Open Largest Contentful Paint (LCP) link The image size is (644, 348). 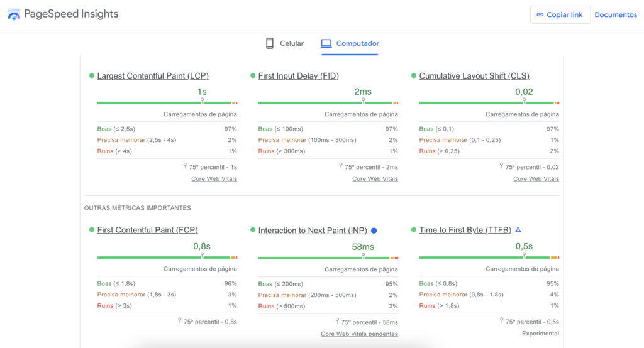pos(153,76)
